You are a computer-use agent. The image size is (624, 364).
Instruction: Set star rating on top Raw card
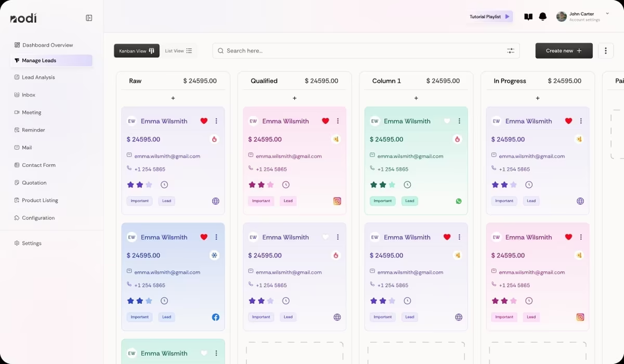click(140, 185)
